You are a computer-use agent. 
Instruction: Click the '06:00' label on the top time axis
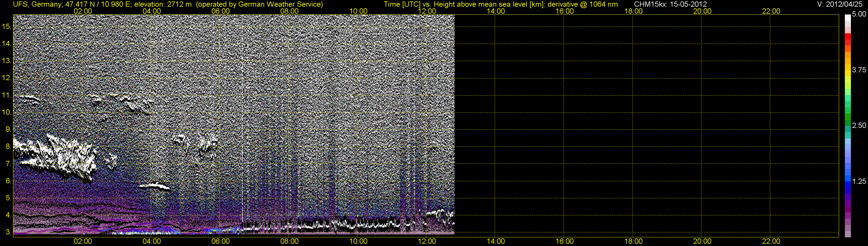221,11
